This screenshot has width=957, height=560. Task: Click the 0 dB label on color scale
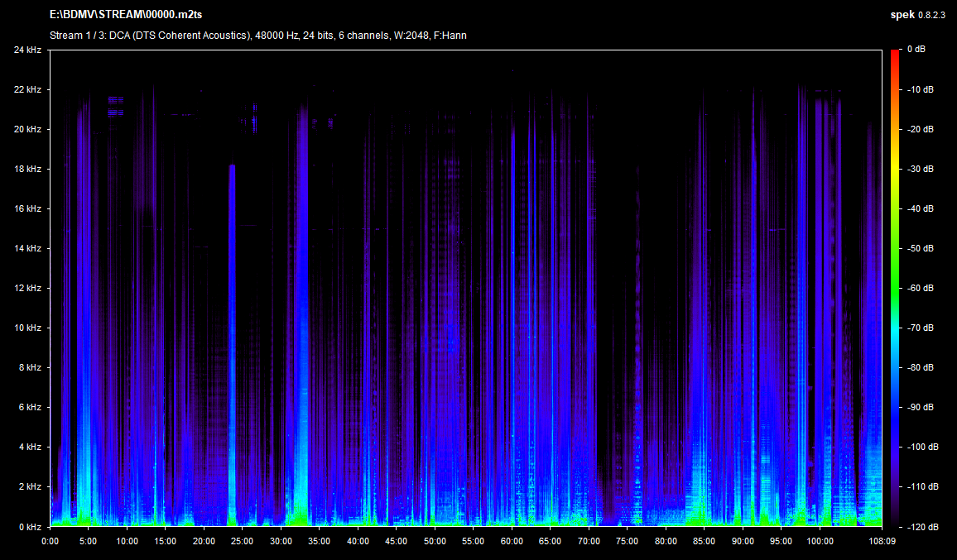tap(916, 50)
